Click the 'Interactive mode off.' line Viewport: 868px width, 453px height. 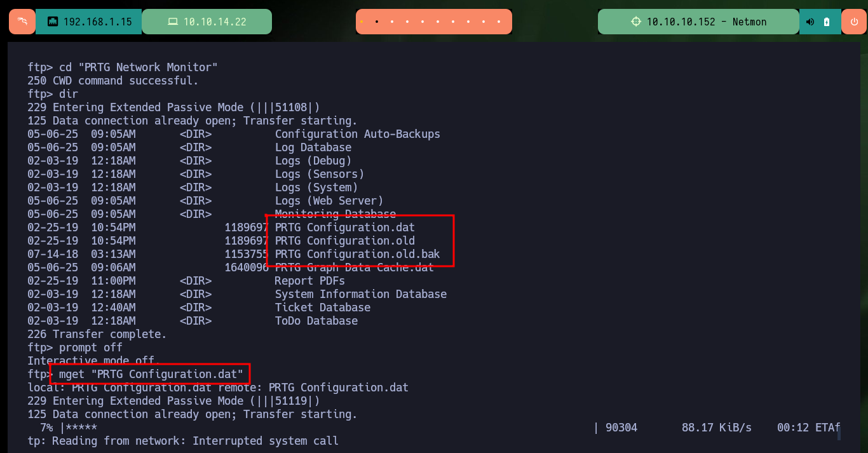[94, 361]
